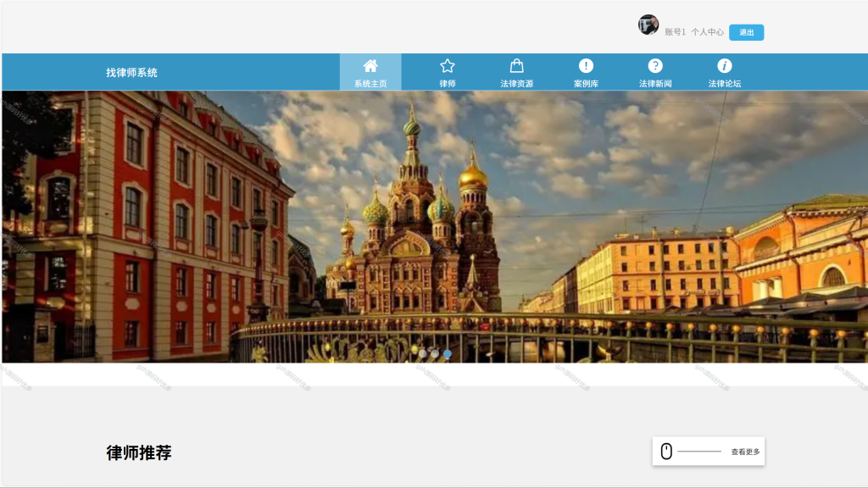The image size is (868, 488).
Task: Click the star icon for 律师
Action: pos(448,66)
